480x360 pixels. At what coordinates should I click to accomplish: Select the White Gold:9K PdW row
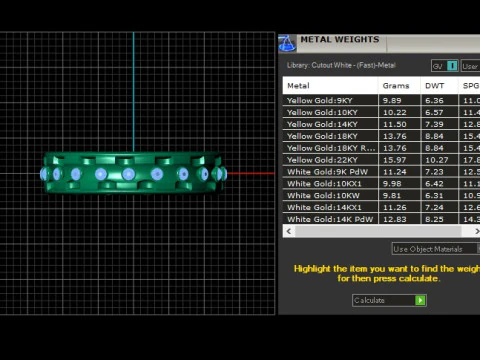pyautogui.click(x=381, y=172)
